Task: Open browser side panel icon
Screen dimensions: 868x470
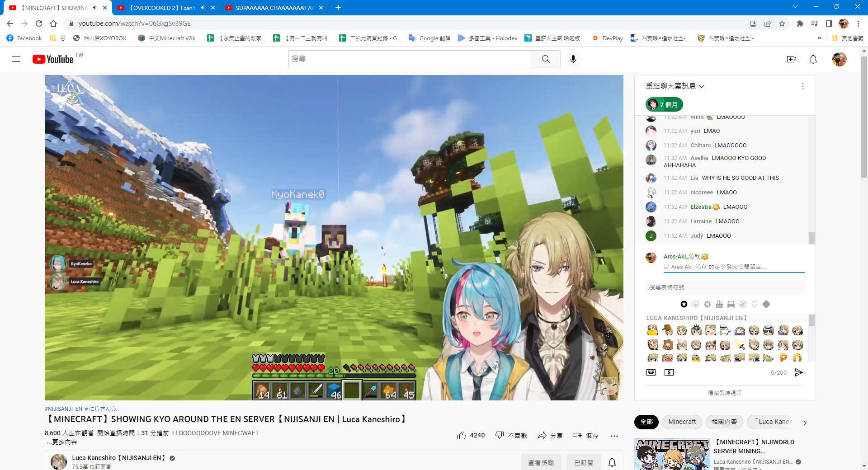Action: [x=829, y=23]
